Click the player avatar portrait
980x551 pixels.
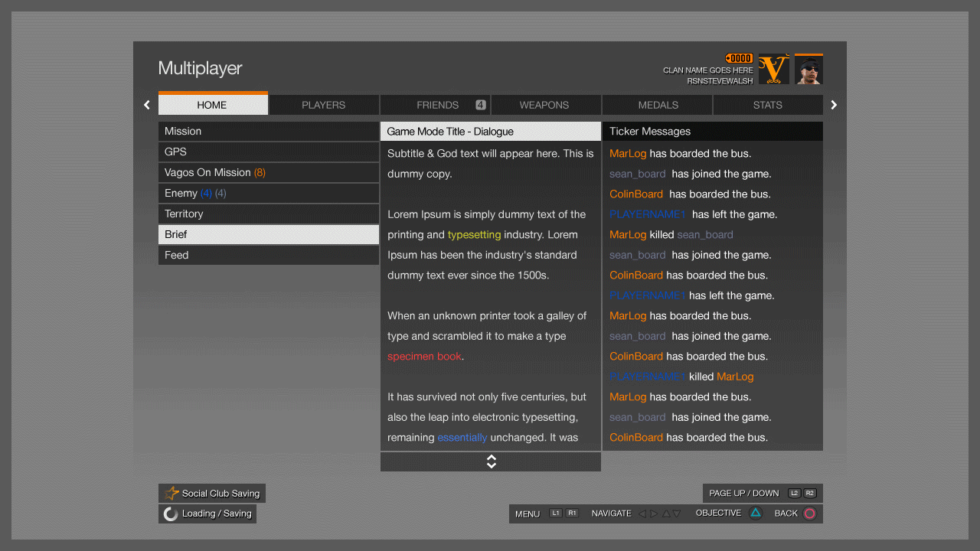click(x=808, y=70)
